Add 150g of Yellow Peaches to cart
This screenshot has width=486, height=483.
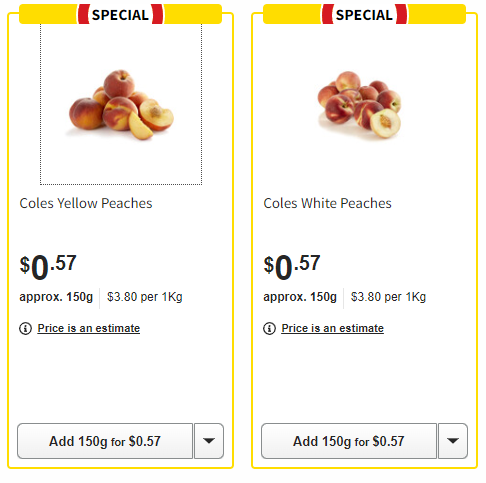[x=105, y=441]
